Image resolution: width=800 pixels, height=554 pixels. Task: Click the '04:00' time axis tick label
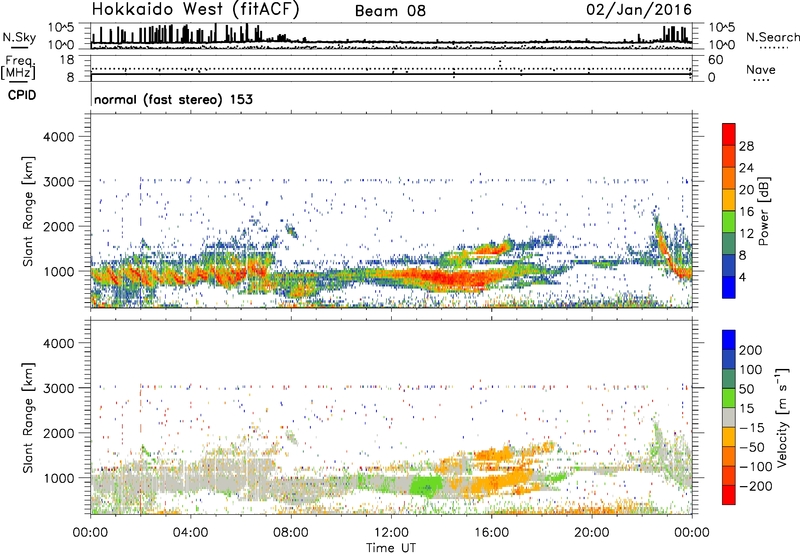click(x=190, y=533)
